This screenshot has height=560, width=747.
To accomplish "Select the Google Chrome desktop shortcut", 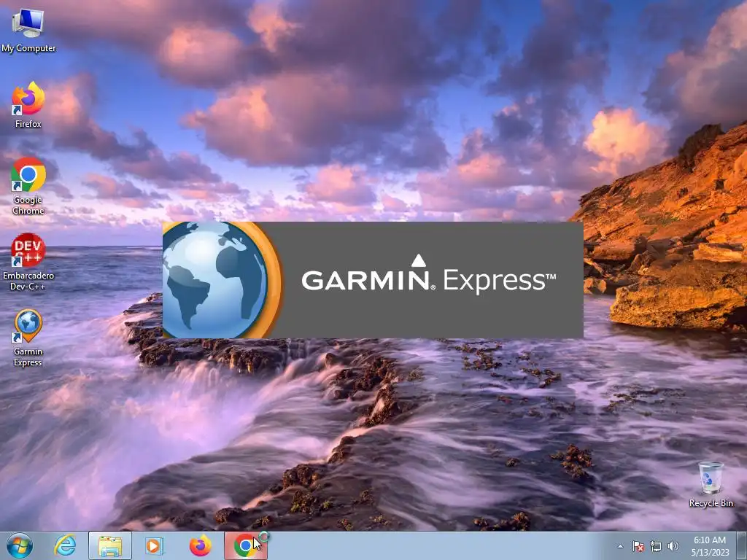I will (x=28, y=186).
